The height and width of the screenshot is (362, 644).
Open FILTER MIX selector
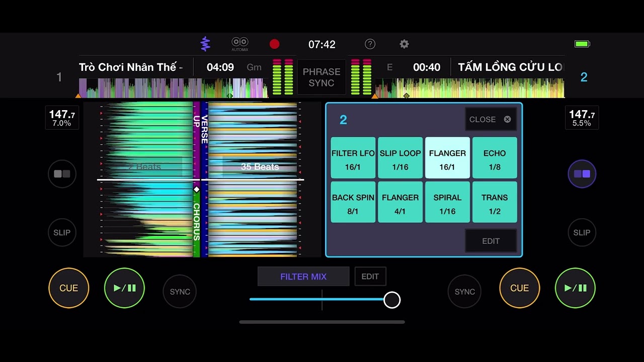[x=303, y=277]
